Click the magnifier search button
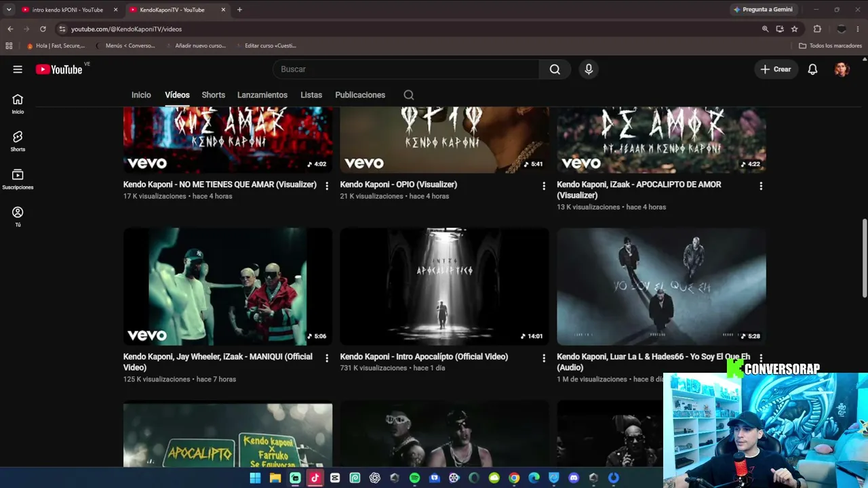Viewport: 868px width, 488px height. (x=555, y=69)
